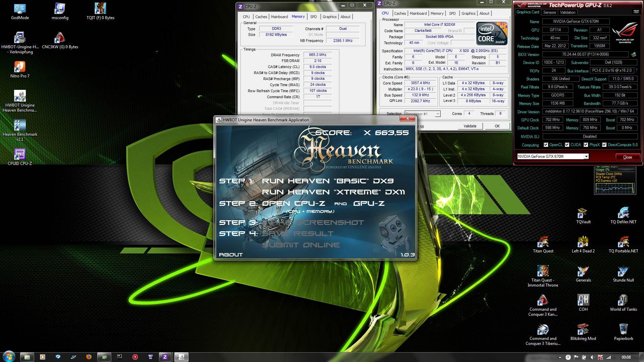Click the Bus Interface question mark icon in GPU-Z
The image size is (644, 362).
pos(636,70)
